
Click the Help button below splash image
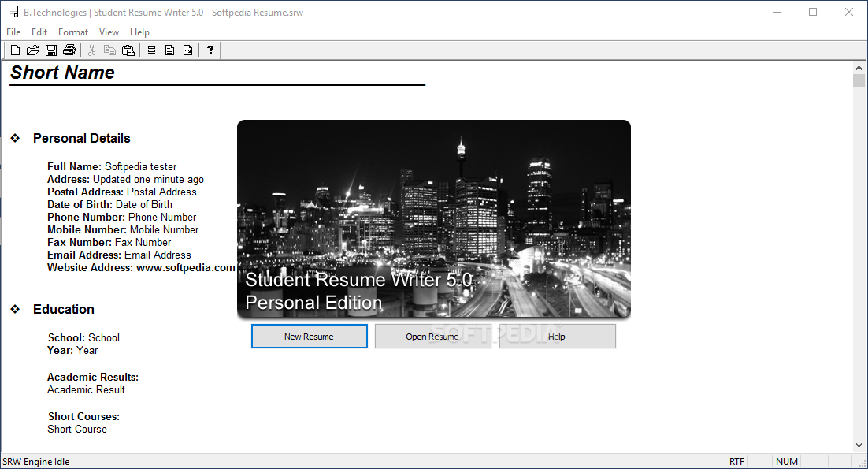pyautogui.click(x=557, y=336)
